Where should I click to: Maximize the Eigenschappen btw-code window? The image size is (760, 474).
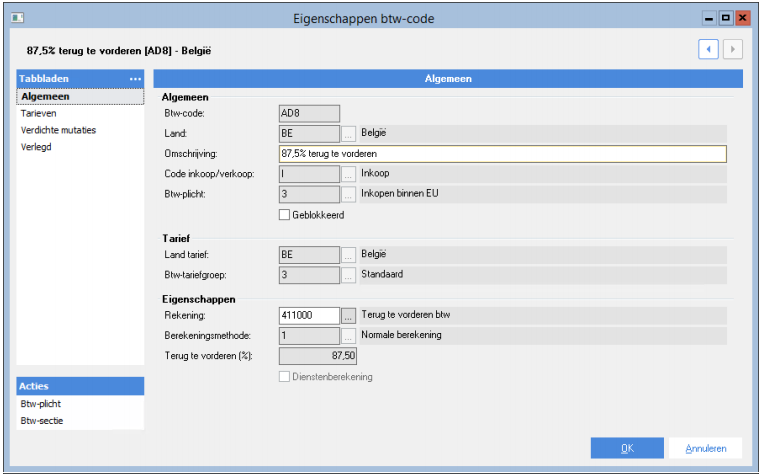tap(726, 18)
